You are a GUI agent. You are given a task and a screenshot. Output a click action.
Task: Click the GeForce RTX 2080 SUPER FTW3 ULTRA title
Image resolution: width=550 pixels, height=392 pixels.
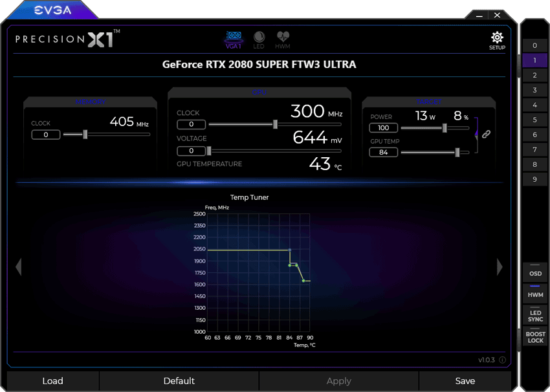[x=259, y=65]
